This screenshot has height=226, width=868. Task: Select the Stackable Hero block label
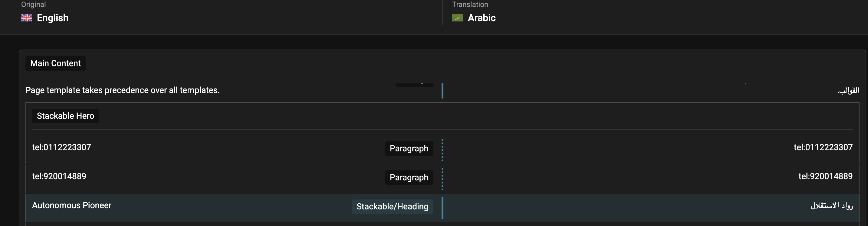pos(65,116)
